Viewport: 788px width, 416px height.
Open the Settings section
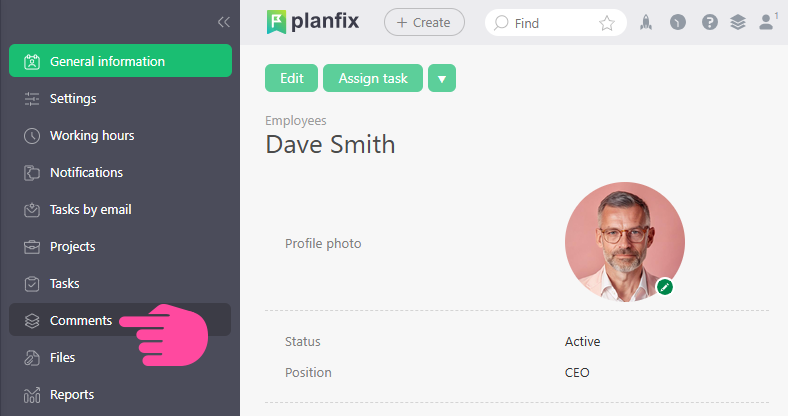73,98
